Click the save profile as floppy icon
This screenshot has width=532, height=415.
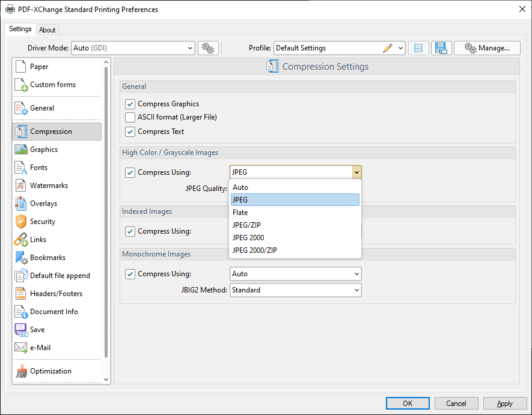point(441,48)
